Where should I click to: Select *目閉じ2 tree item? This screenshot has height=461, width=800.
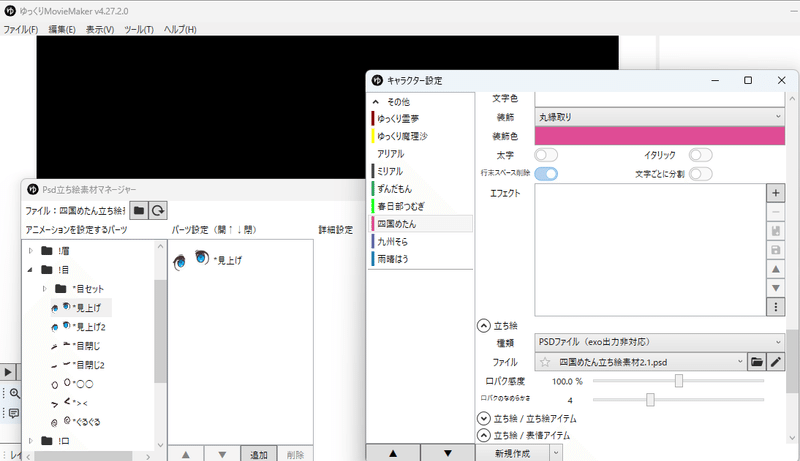click(x=78, y=365)
